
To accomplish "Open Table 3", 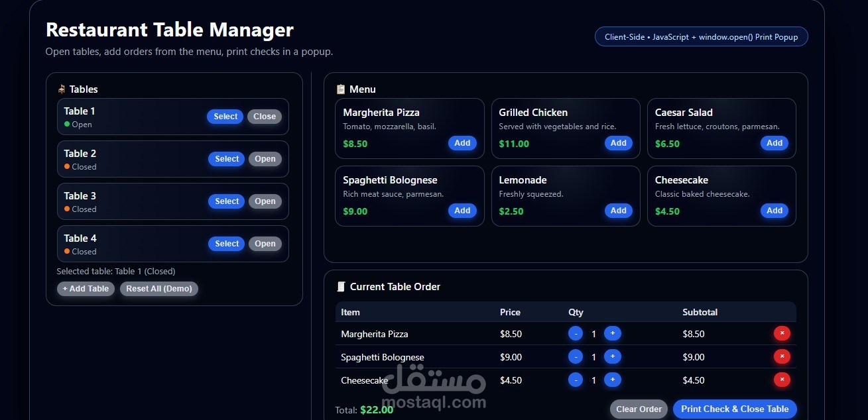I will (x=265, y=201).
